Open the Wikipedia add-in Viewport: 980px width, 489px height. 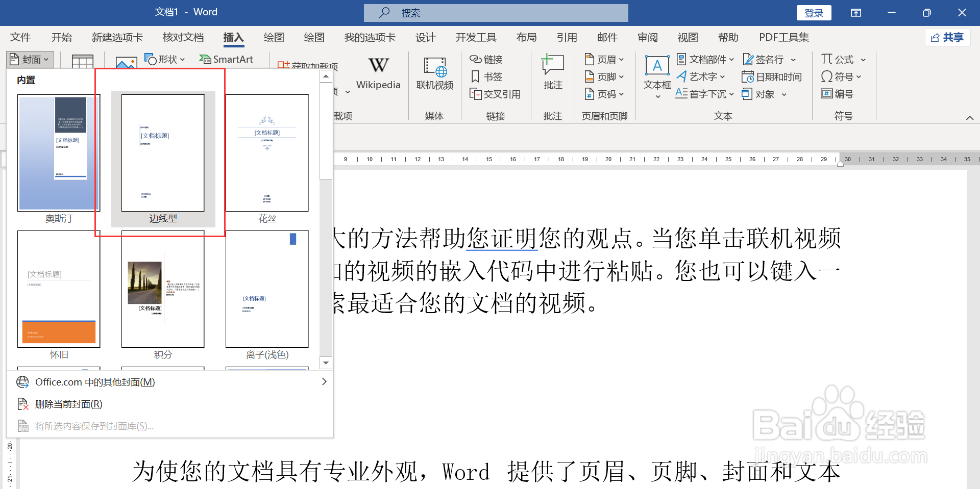[378, 74]
